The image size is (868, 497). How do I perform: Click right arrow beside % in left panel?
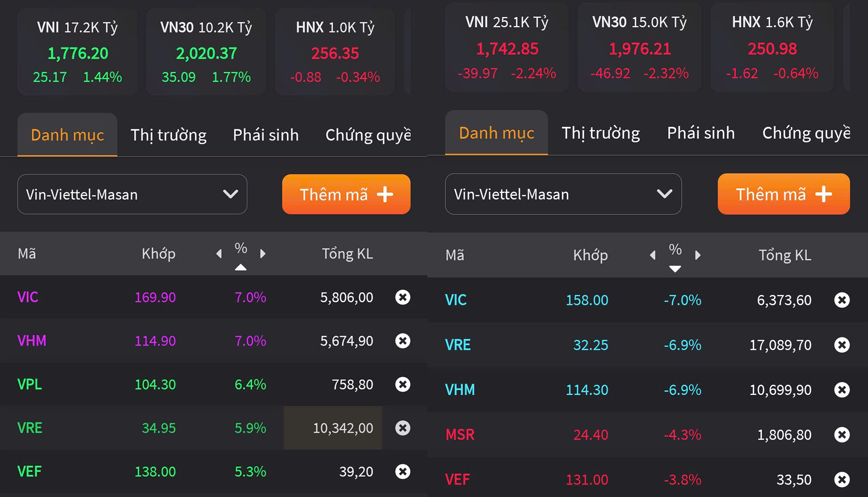point(263,254)
